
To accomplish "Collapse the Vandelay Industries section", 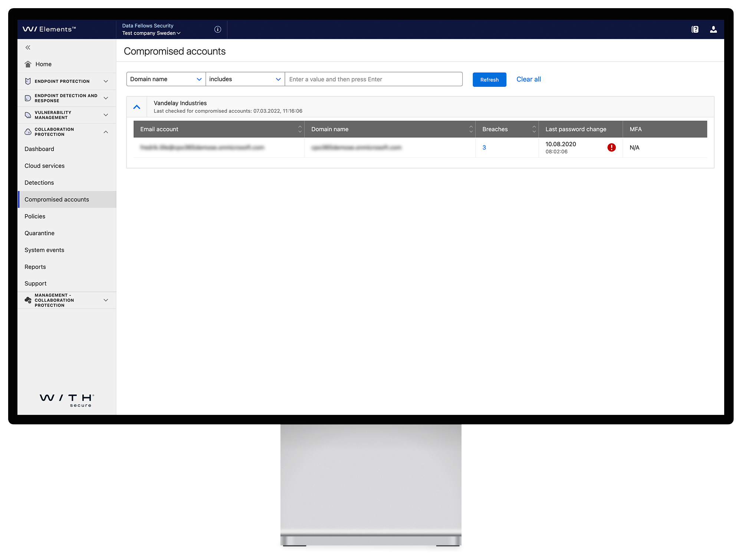I will [137, 107].
